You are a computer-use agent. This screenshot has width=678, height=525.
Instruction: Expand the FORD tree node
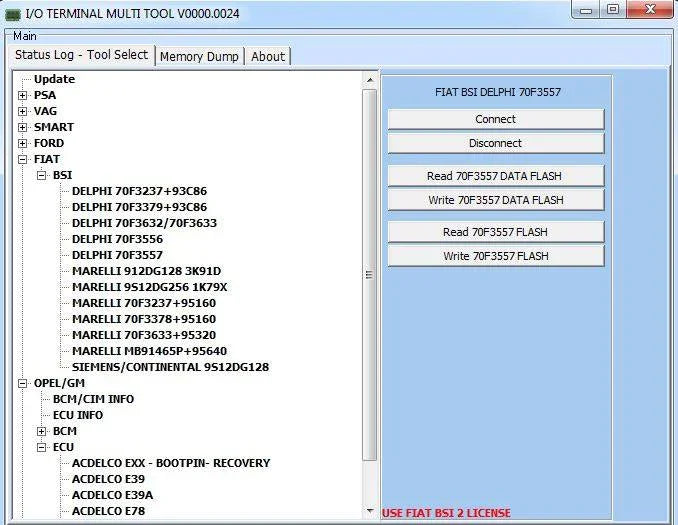coord(23,143)
